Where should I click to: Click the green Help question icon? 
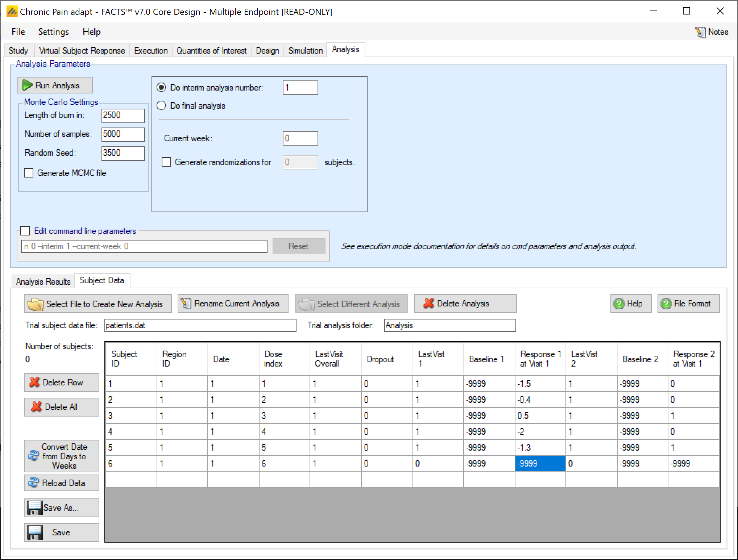[619, 304]
